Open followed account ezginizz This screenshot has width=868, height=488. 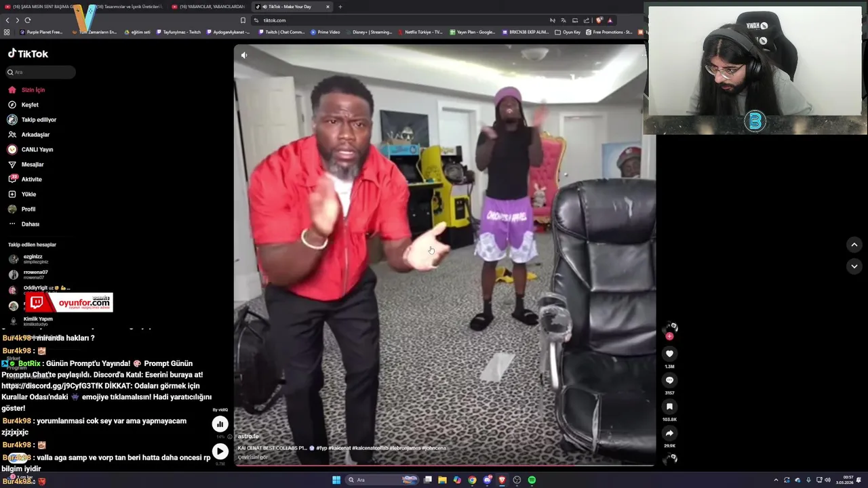(28, 259)
